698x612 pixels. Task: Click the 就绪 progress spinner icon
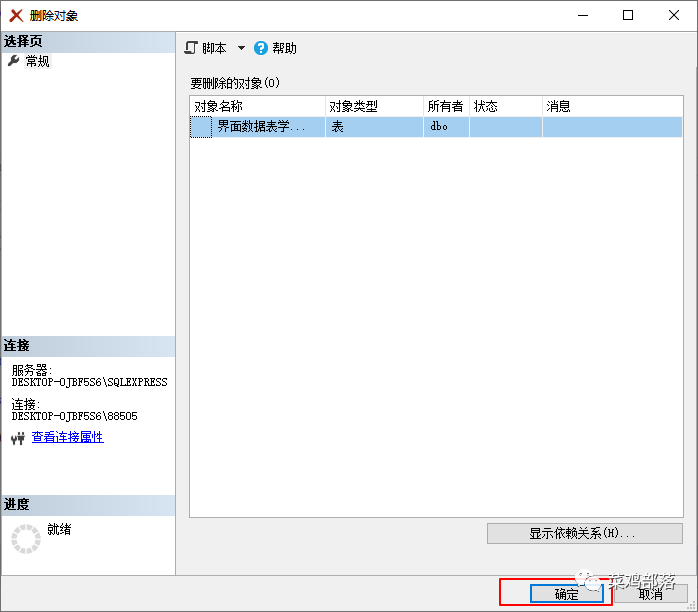click(26, 539)
